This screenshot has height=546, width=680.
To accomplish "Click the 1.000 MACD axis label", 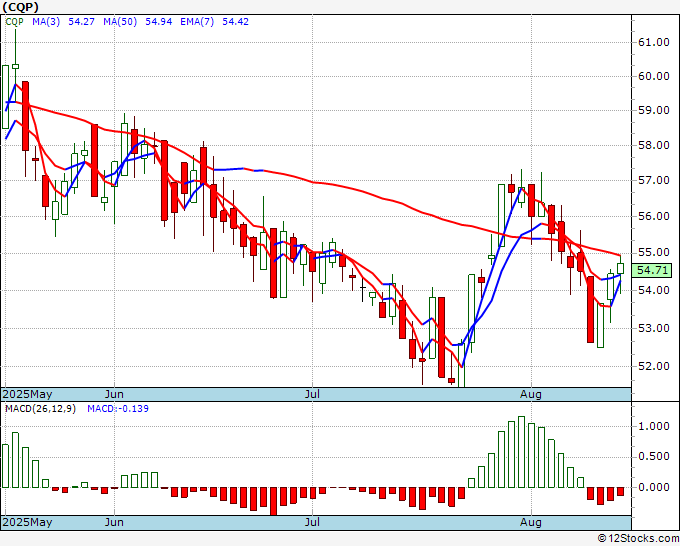I will [x=654, y=426].
